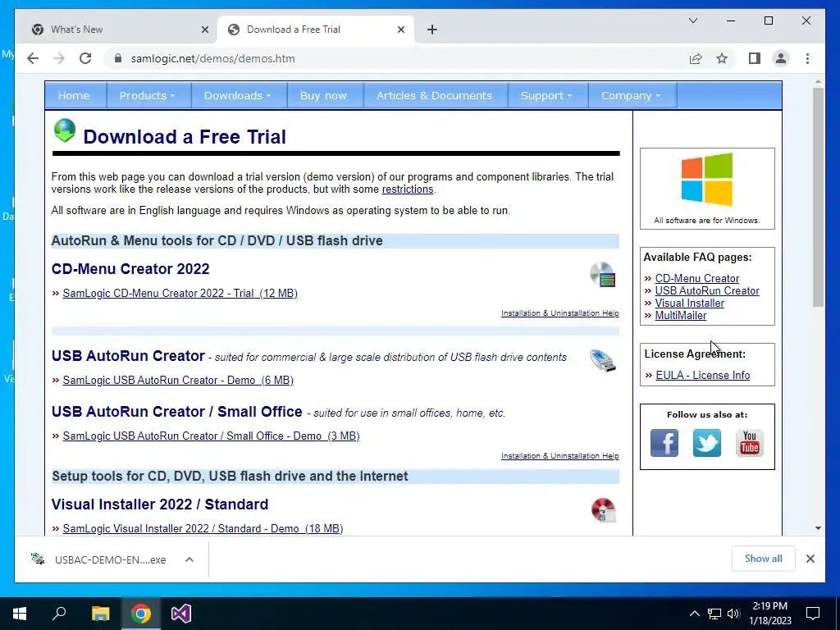Viewport: 840px width, 630px height.
Task: Visit SamLogic Facebook page icon
Action: pyautogui.click(x=664, y=442)
